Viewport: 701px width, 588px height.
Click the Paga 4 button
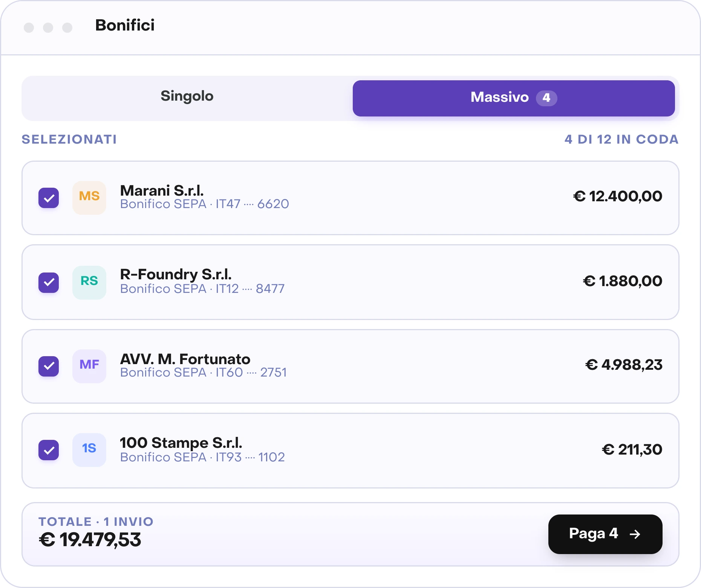click(x=605, y=534)
